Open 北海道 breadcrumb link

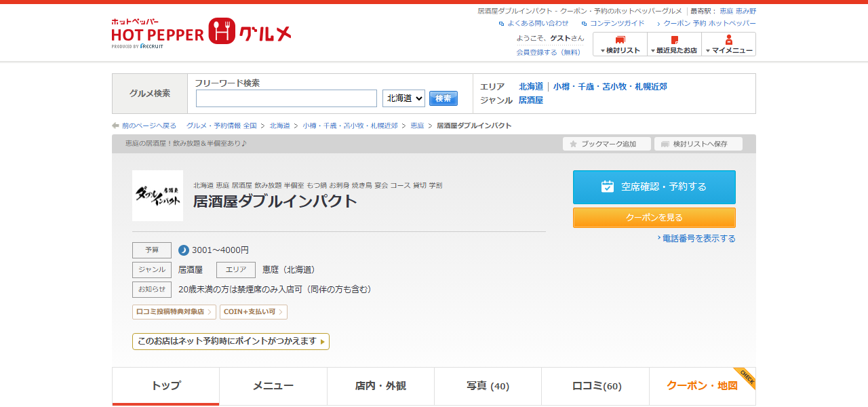(x=279, y=126)
